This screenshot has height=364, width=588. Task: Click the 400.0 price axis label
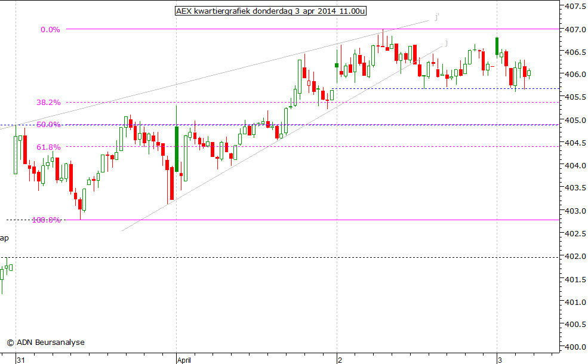click(x=575, y=347)
